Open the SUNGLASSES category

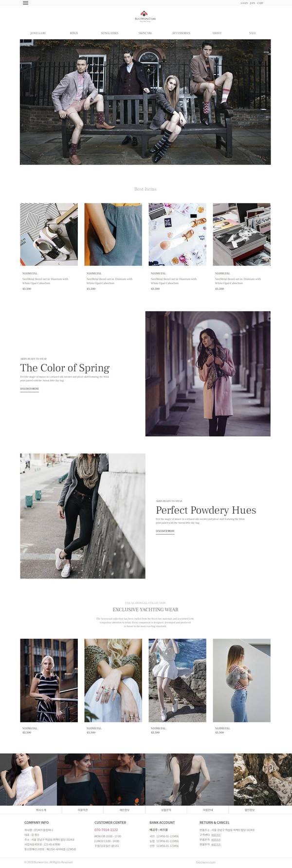[109, 33]
